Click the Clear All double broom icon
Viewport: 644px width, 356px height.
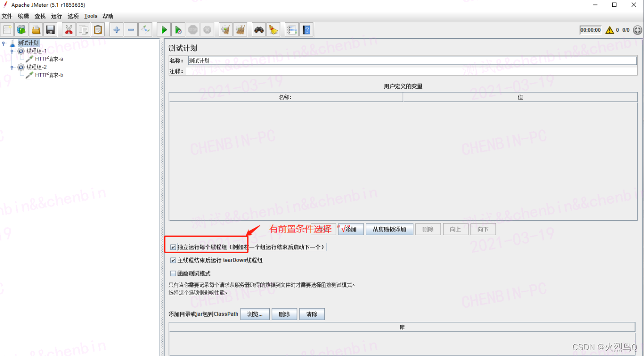click(x=240, y=30)
